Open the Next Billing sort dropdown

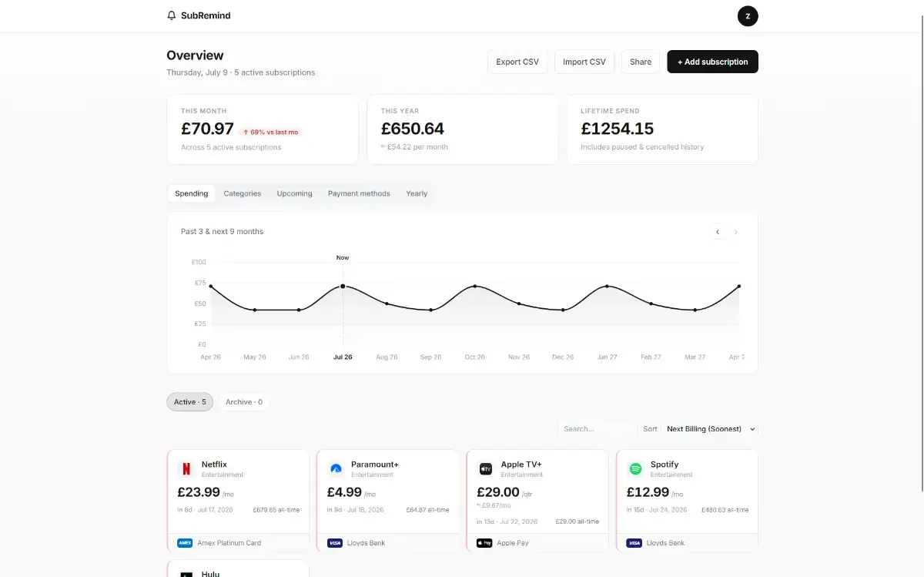coord(711,429)
